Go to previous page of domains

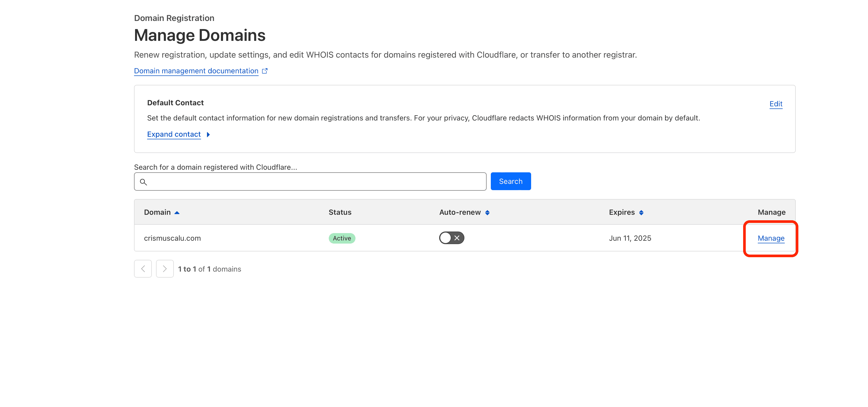(143, 269)
